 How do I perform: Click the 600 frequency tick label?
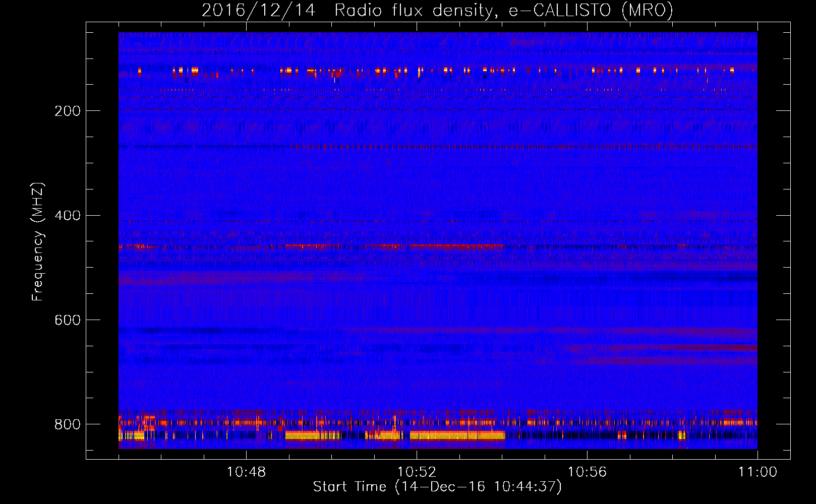pyautogui.click(x=68, y=320)
